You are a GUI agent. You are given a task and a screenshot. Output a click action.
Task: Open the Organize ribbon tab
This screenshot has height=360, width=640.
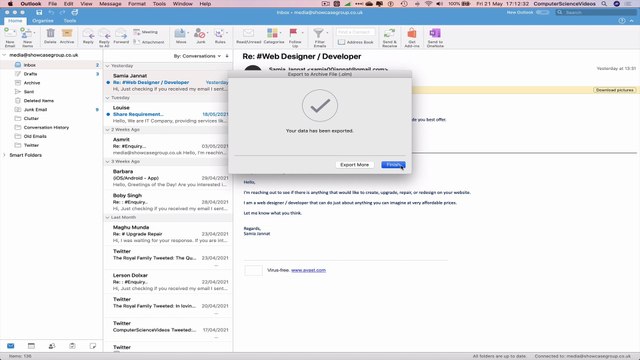click(43, 20)
